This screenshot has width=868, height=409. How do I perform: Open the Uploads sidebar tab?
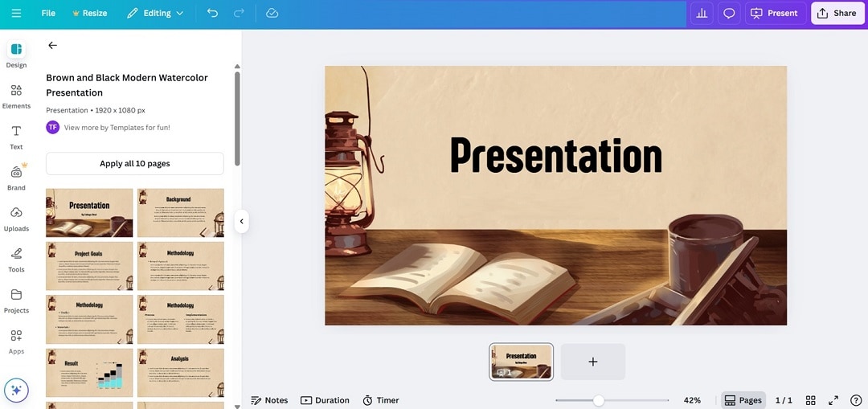click(17, 218)
